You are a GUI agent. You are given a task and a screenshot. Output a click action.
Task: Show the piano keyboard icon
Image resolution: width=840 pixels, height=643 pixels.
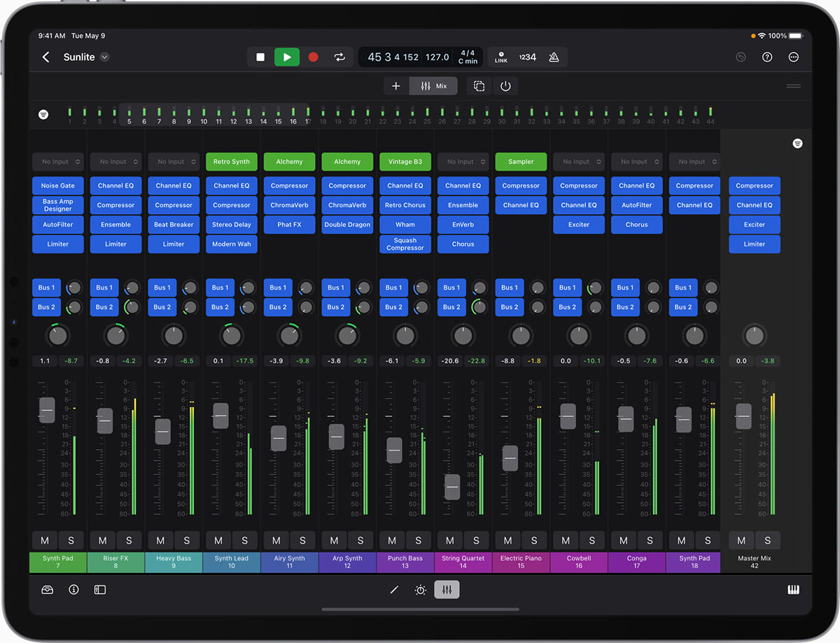(794, 590)
